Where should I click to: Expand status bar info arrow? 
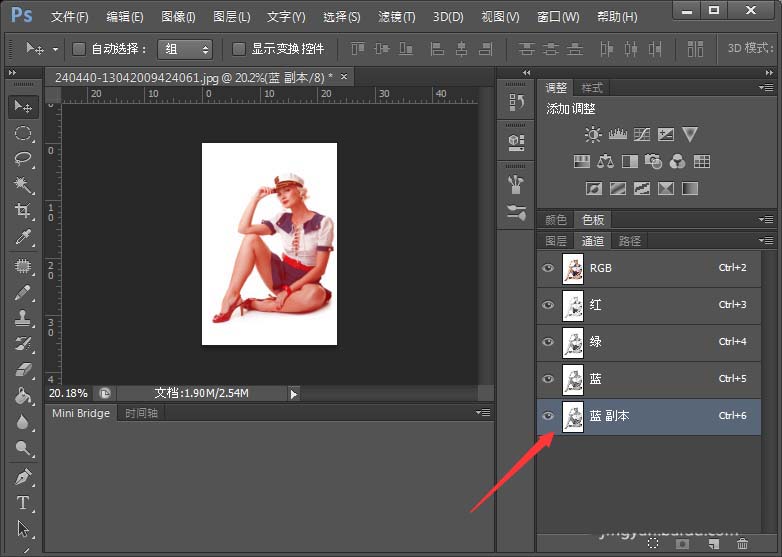(294, 394)
